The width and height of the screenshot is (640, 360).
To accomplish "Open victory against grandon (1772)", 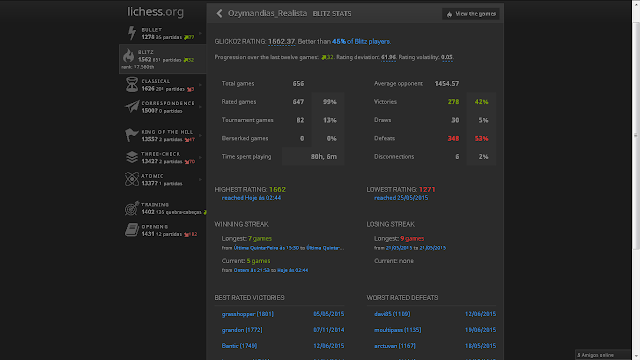I will 242,330.
